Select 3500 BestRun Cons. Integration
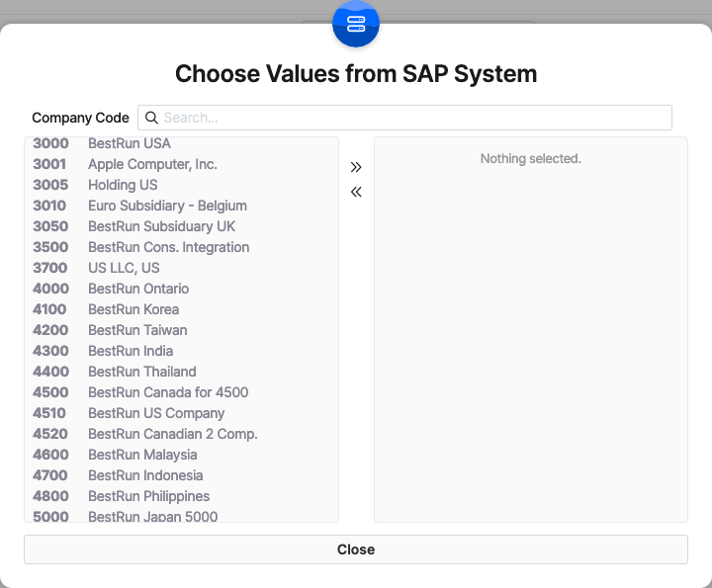The width and height of the screenshot is (712, 588). (181, 247)
